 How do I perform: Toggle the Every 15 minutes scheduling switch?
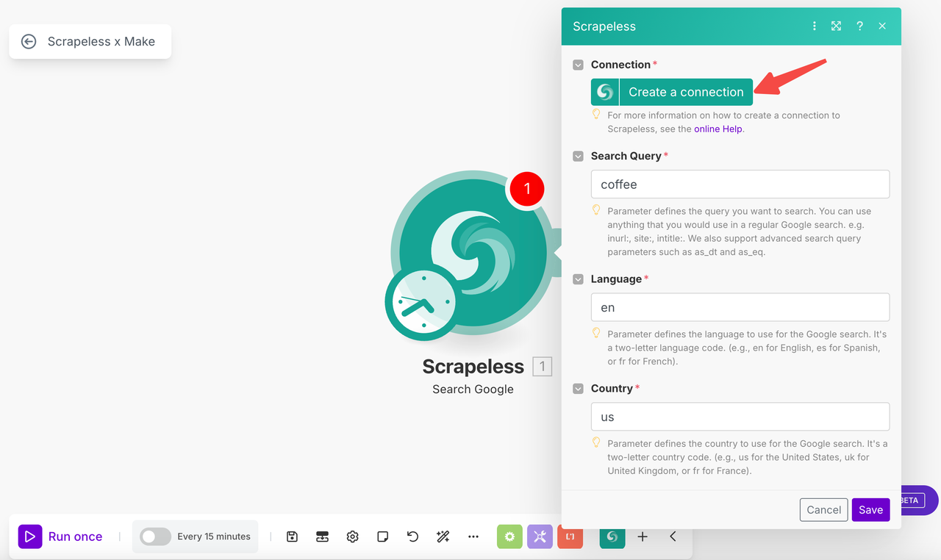point(155,536)
